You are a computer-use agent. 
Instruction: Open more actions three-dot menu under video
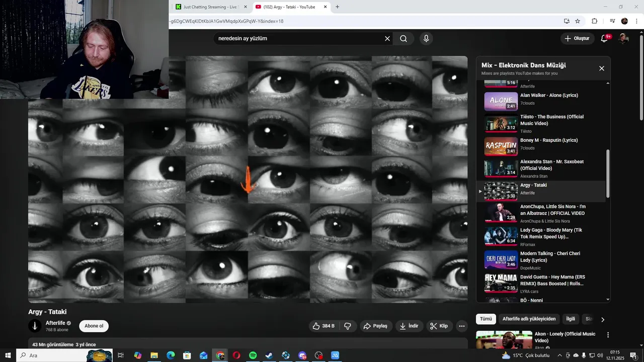[x=462, y=326]
